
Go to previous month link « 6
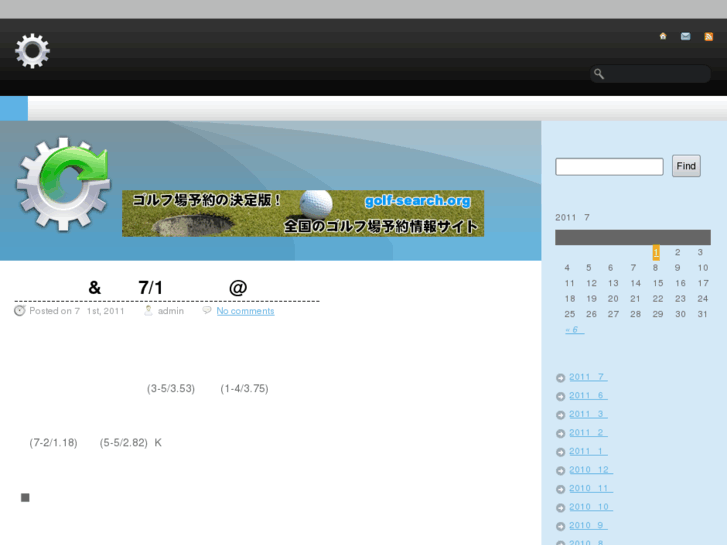pyautogui.click(x=574, y=330)
